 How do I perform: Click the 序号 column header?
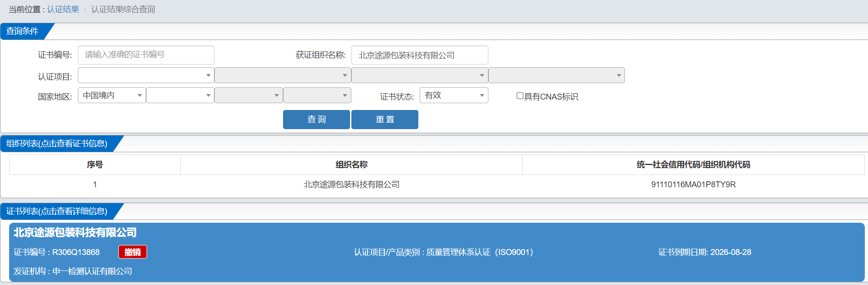[95, 165]
